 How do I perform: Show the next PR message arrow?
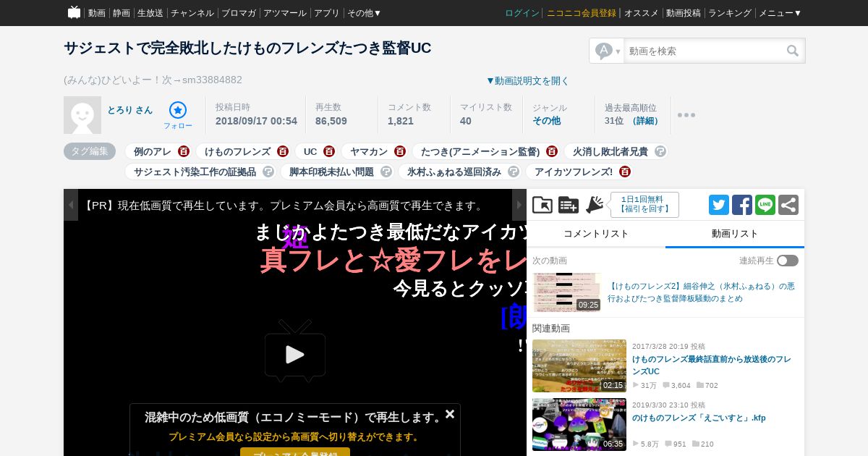click(519, 205)
